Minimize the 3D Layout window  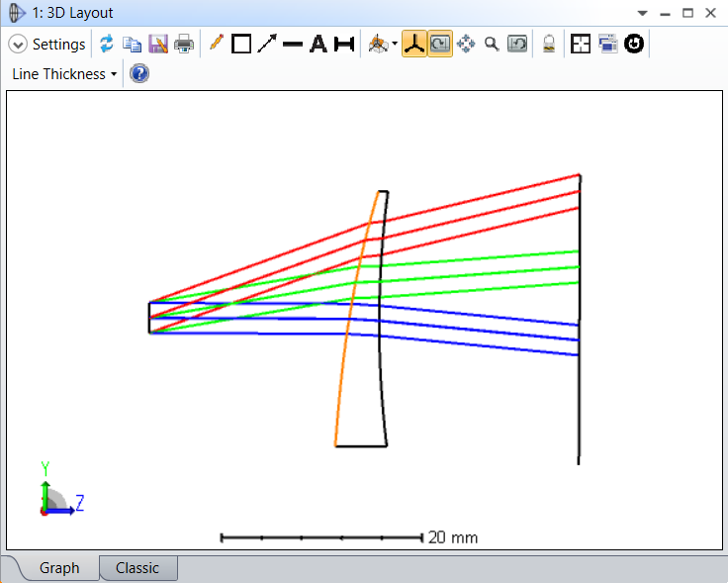point(665,14)
